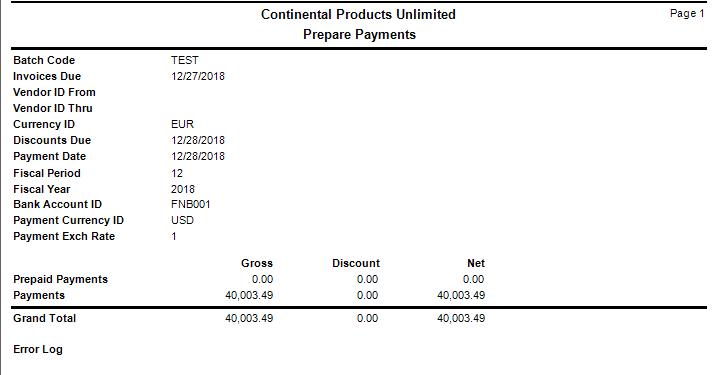Click the Page 1 indicator
Image resolution: width=715 pixels, height=375 pixels.
pos(687,14)
